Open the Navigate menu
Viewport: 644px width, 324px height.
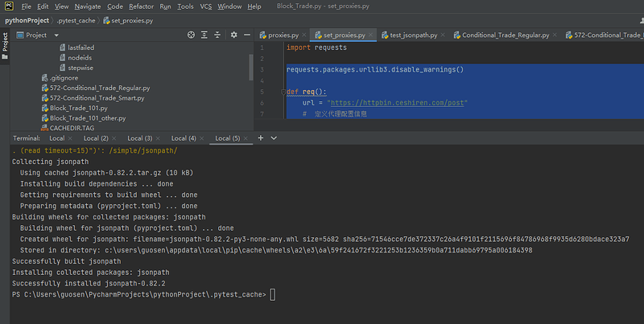88,6
